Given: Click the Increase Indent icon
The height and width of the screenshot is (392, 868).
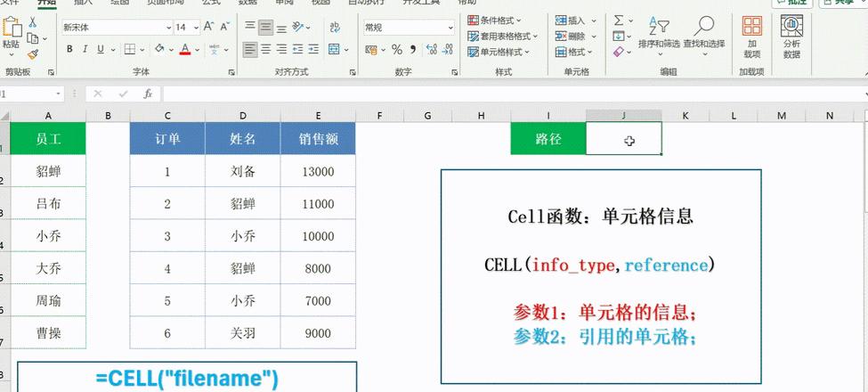Looking at the screenshot, I should pyautogui.click(x=313, y=49).
